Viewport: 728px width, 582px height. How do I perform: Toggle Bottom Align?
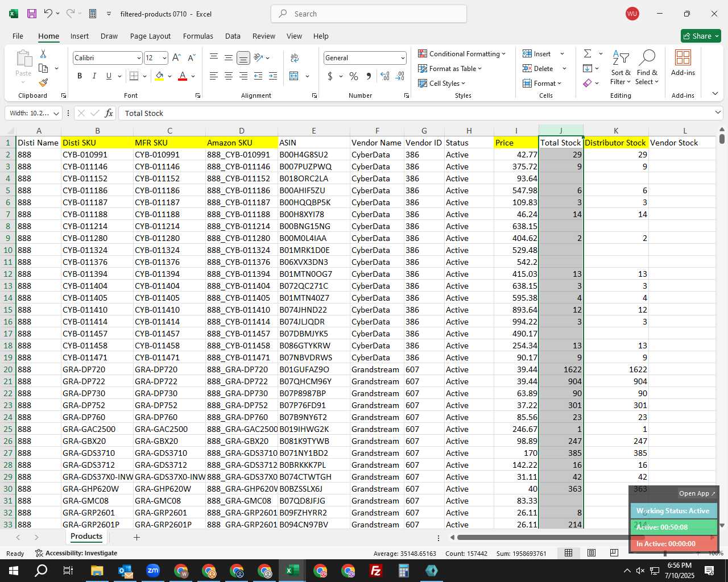(243, 58)
